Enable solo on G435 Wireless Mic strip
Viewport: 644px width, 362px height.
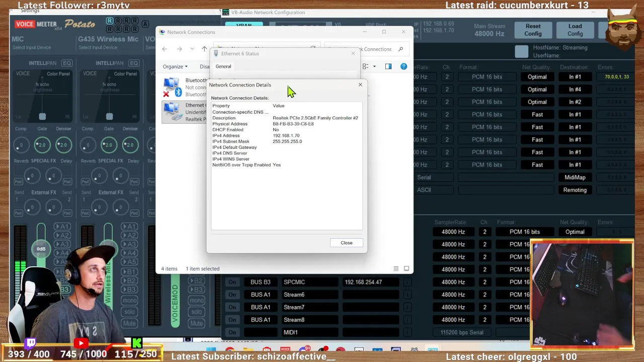click(129, 312)
